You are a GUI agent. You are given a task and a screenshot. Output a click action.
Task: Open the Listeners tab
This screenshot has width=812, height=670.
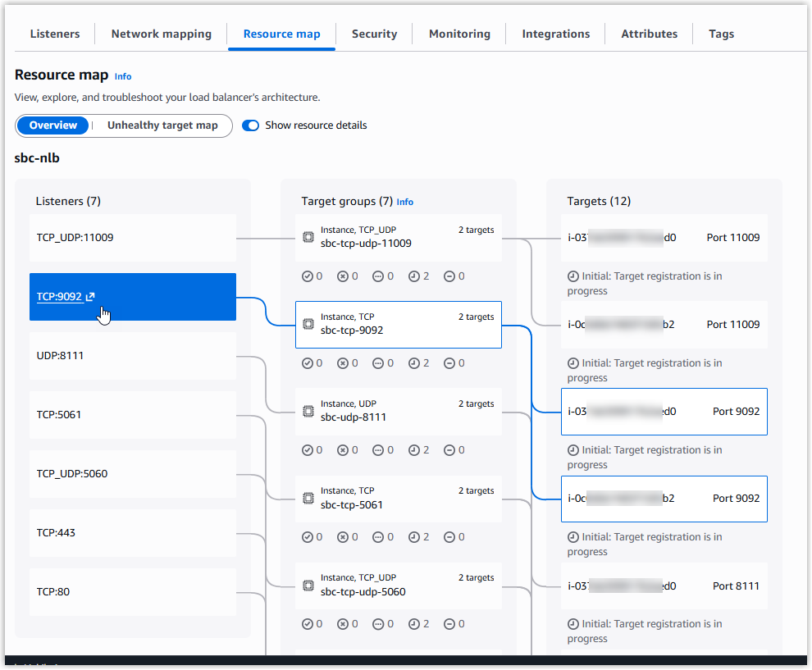(x=55, y=34)
